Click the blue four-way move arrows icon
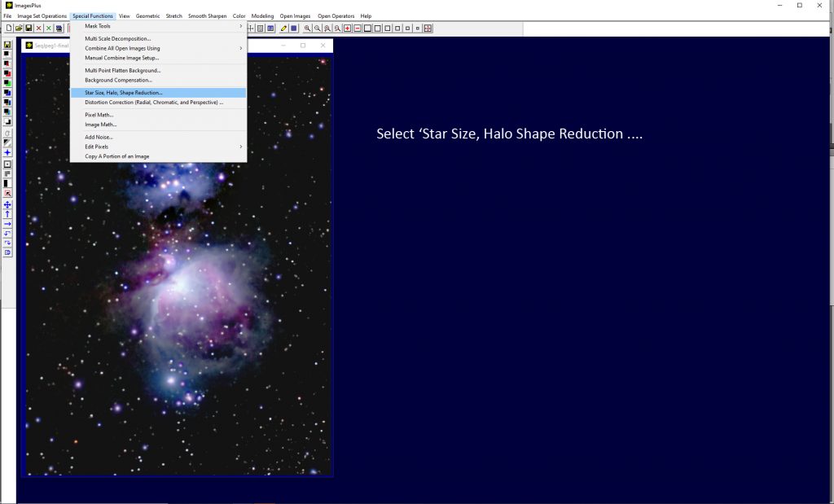This screenshot has height=504, width=834. click(x=7, y=204)
